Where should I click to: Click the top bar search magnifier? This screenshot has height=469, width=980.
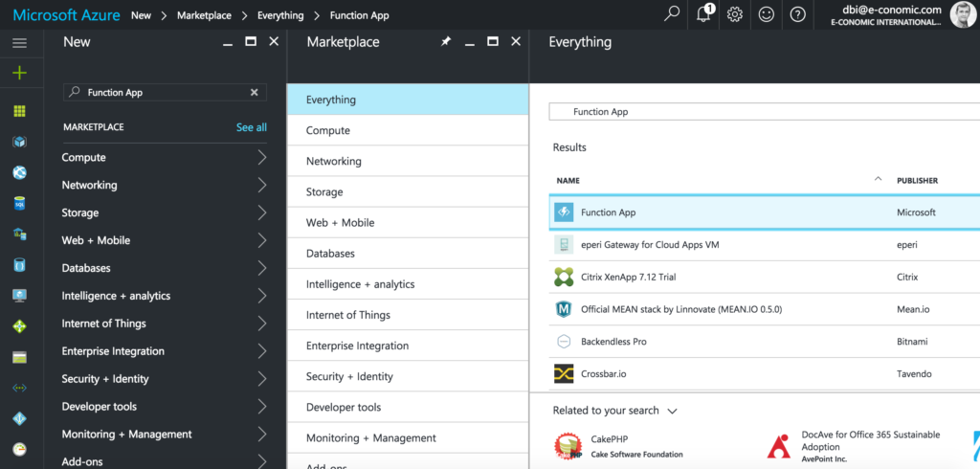673,14
